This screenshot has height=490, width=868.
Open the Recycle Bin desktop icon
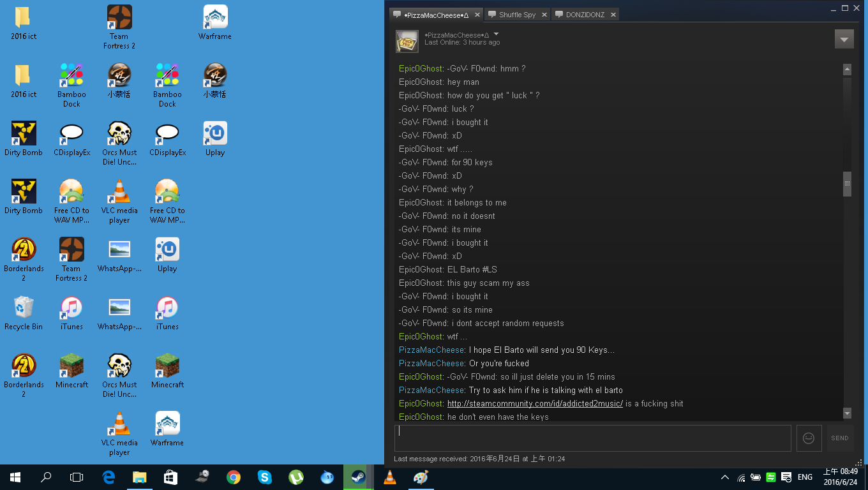(x=24, y=313)
